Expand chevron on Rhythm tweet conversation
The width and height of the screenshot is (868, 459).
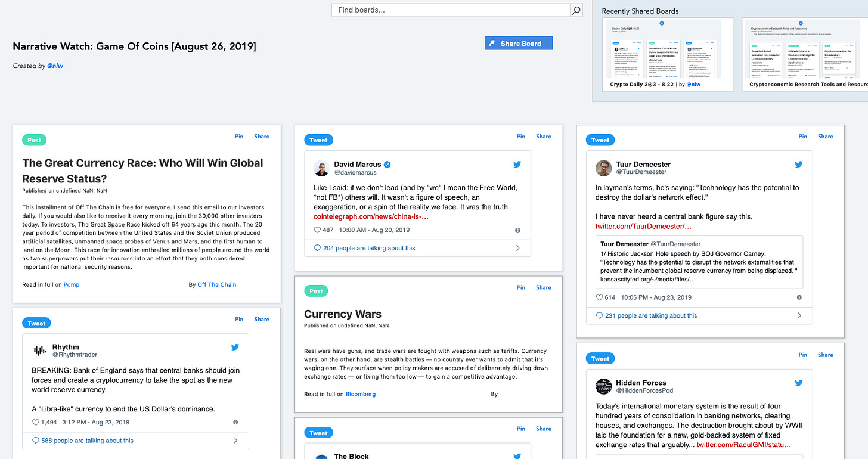pos(235,441)
